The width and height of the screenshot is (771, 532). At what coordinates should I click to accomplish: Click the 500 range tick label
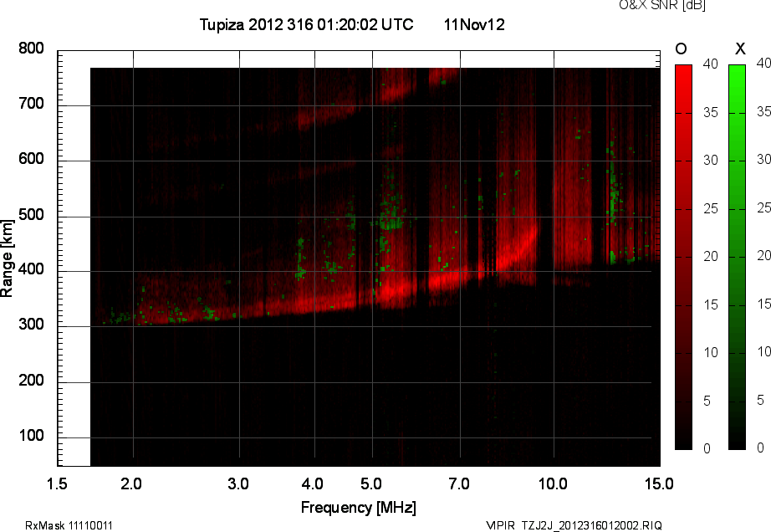pyautogui.click(x=31, y=215)
